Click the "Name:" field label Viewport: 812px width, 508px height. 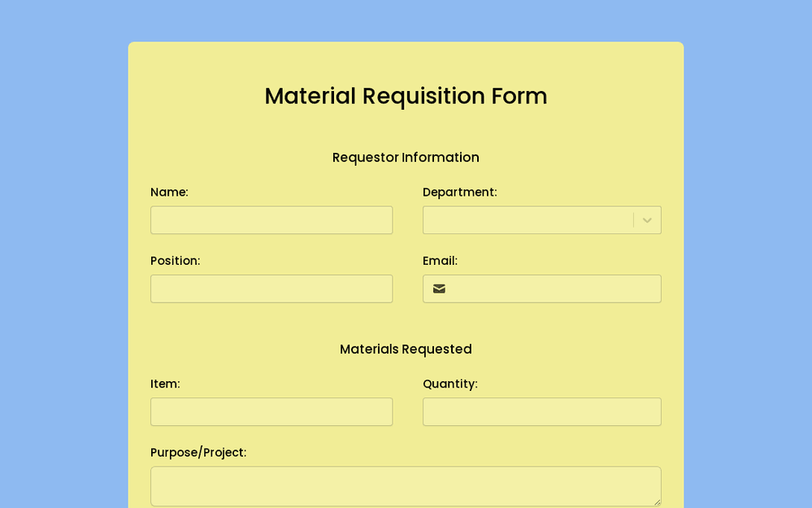[x=169, y=193]
